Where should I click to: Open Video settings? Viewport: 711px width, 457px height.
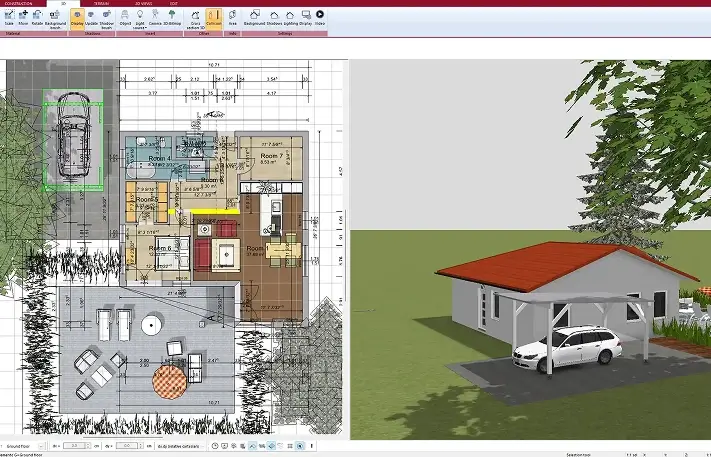click(x=320, y=18)
